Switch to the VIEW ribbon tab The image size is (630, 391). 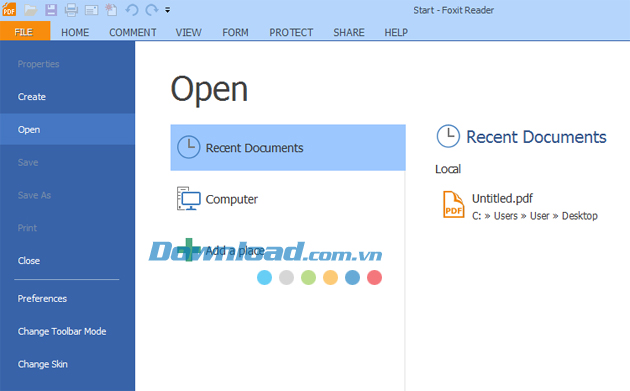(188, 32)
